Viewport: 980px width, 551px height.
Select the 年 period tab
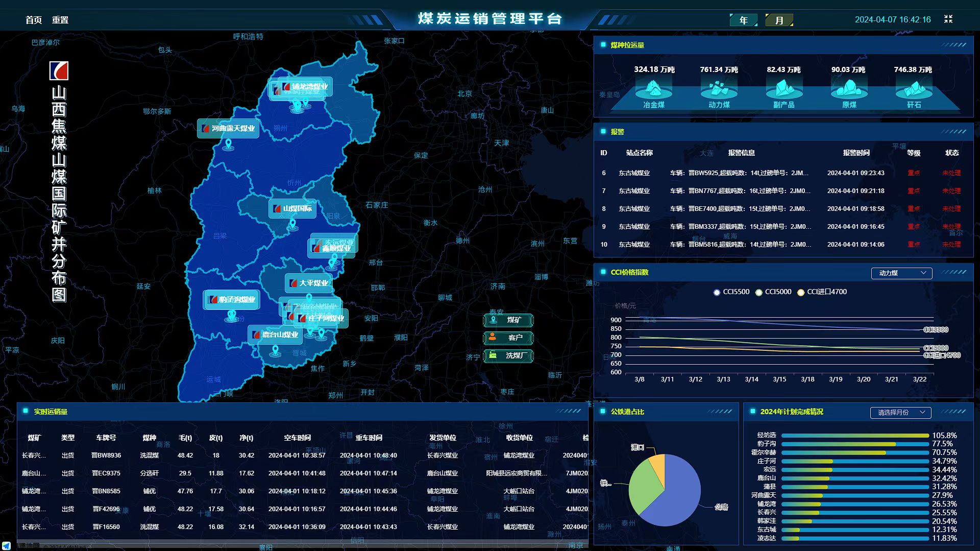point(744,20)
